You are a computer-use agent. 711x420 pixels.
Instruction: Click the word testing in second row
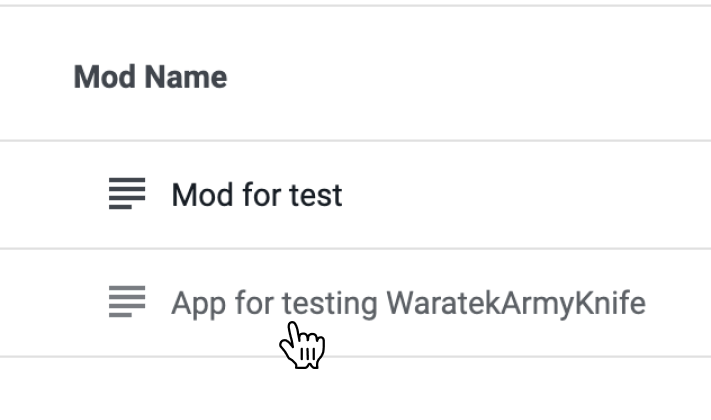330,303
